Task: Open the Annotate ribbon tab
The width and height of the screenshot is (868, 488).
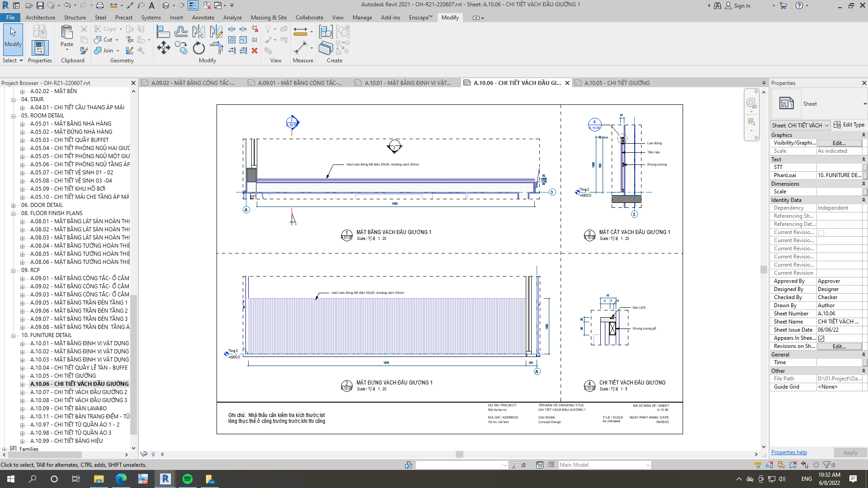Action: tap(203, 18)
